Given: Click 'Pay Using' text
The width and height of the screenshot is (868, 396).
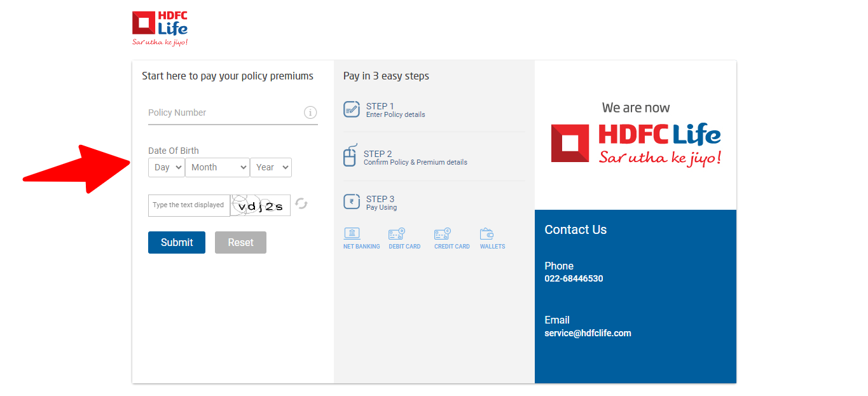Looking at the screenshot, I should (382, 207).
